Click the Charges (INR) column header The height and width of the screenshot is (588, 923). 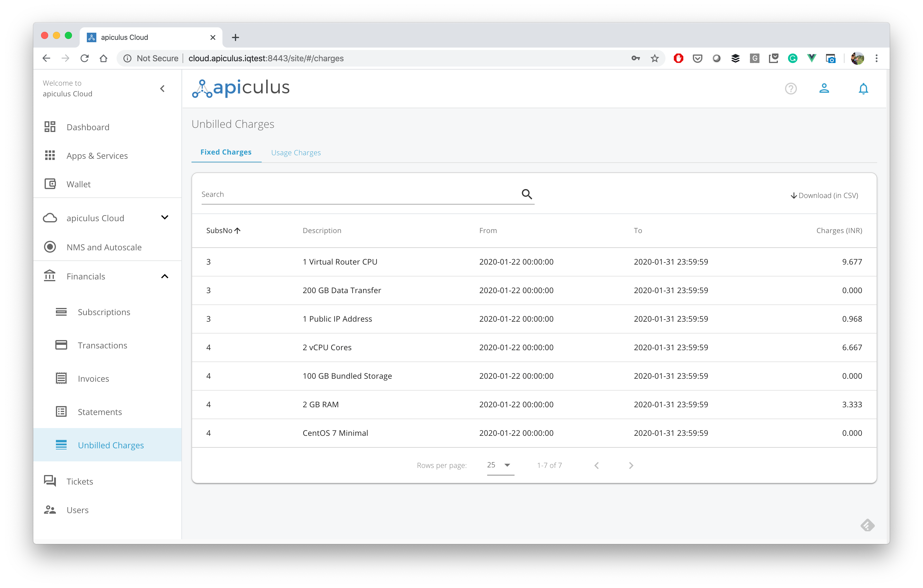839,230
